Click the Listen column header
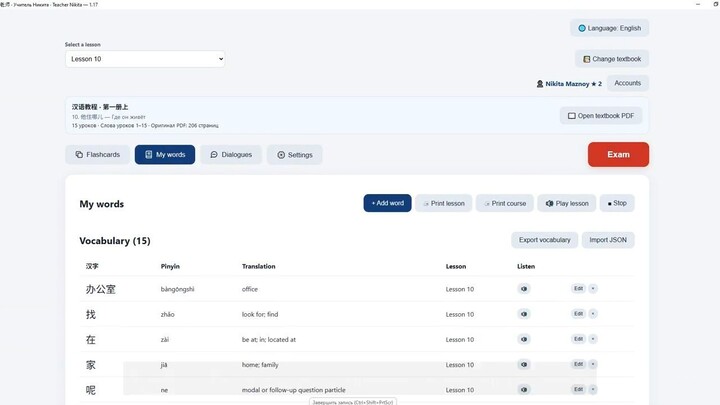Viewport: 720px width, 405px height. [526, 266]
